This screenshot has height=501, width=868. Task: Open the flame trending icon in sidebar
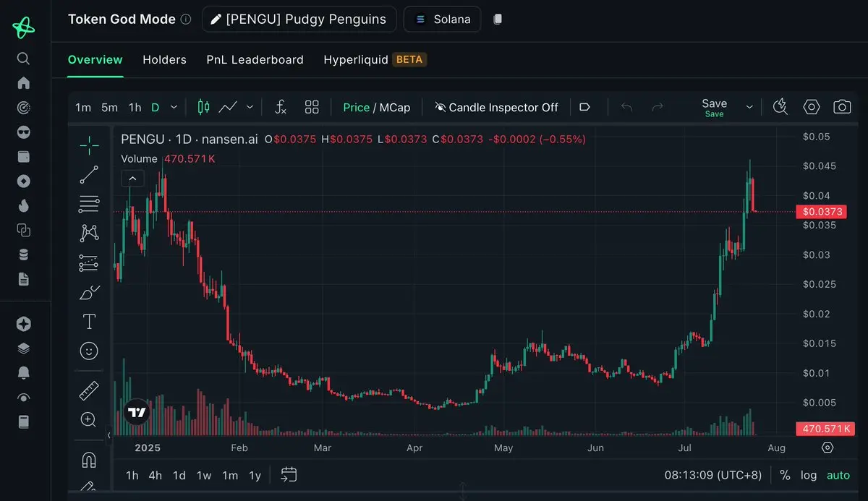coord(23,206)
